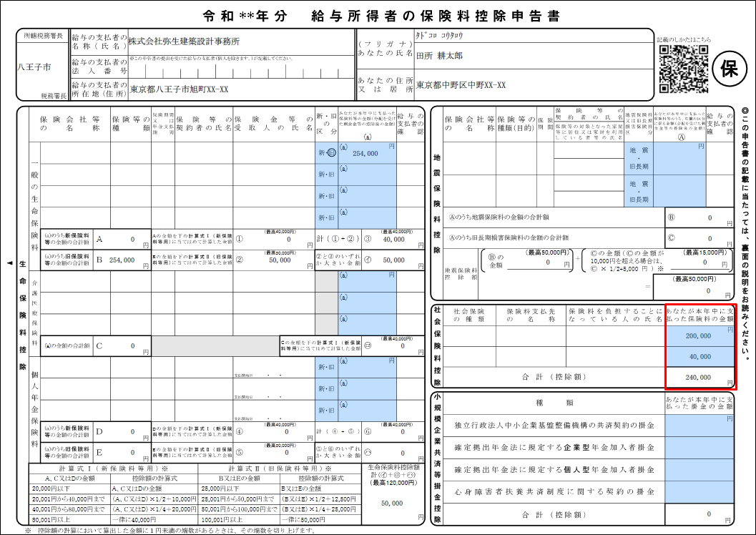Click the 心身障害者扶養共済制度 row label

[554, 492]
